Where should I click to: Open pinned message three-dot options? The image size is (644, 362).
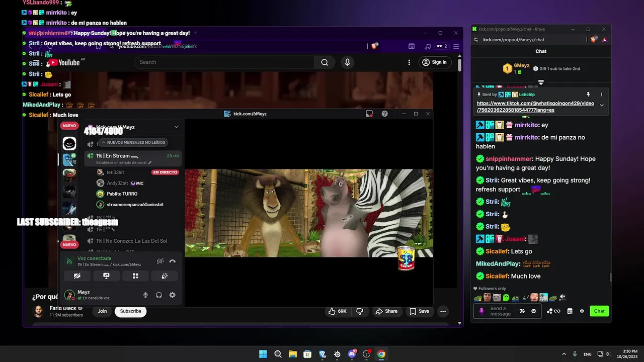(x=601, y=95)
